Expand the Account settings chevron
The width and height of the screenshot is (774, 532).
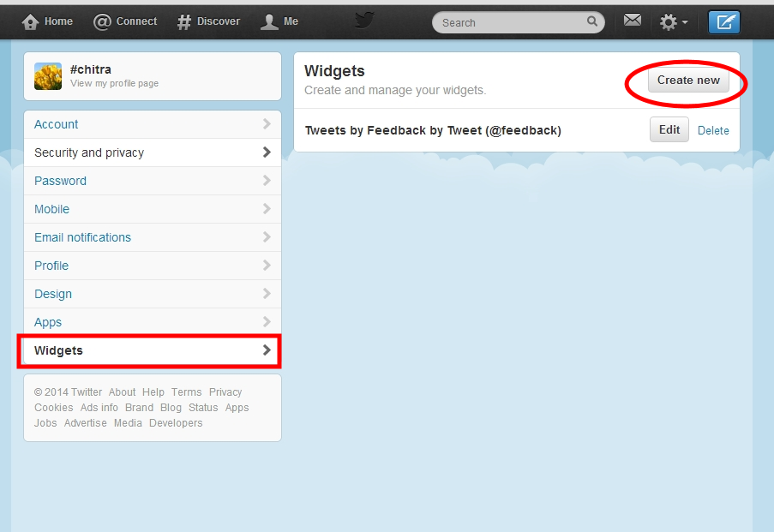click(267, 124)
